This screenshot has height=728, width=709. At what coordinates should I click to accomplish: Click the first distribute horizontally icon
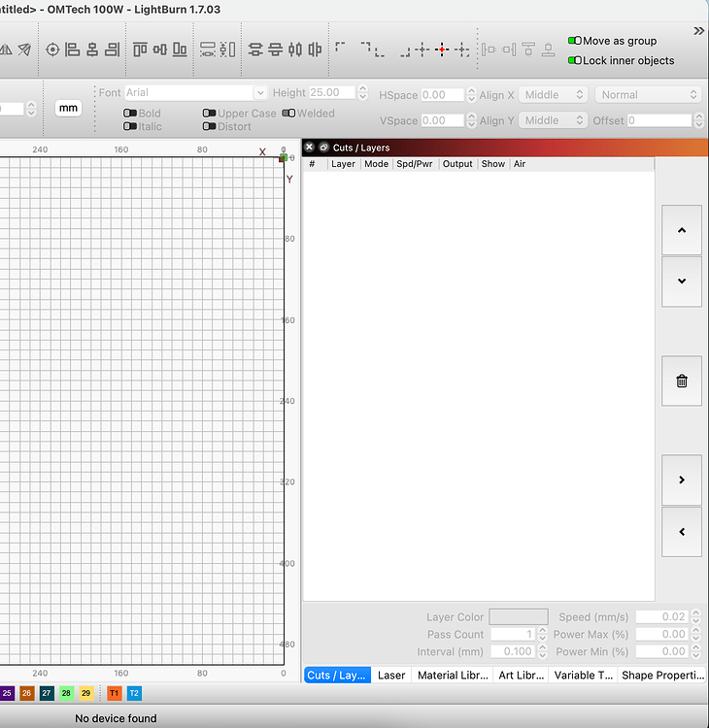tap(295, 50)
